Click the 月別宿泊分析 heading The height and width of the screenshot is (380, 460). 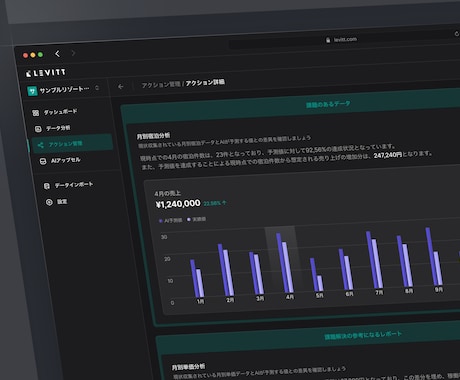pos(153,136)
